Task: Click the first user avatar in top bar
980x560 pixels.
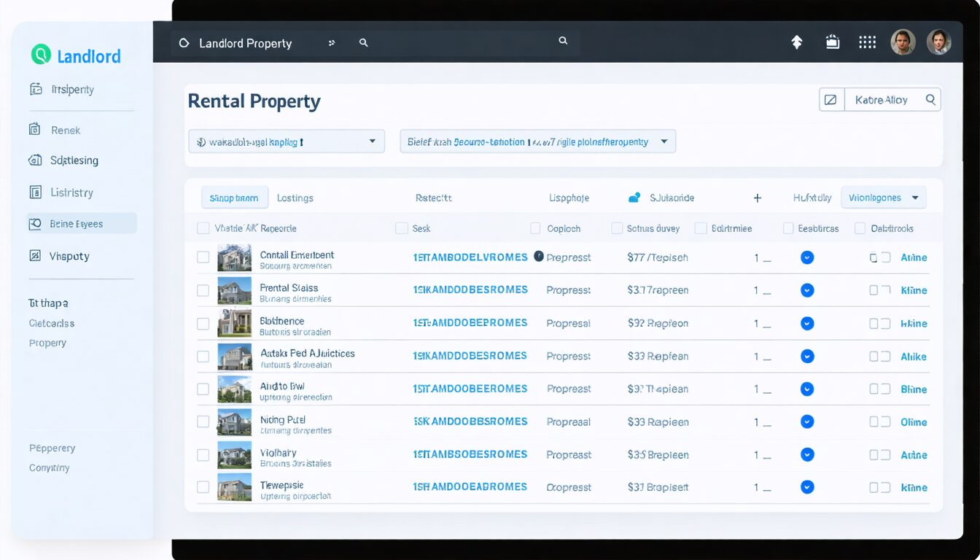Action: pyautogui.click(x=903, y=42)
